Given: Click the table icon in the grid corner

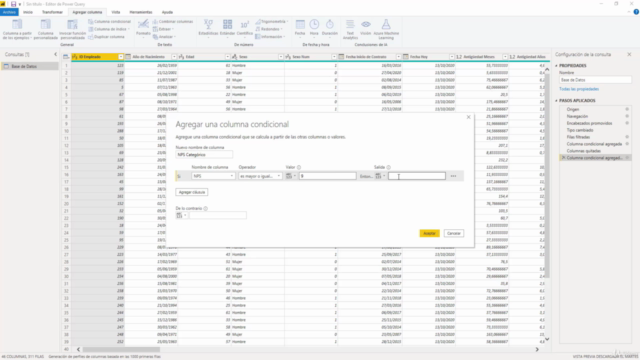Looking at the screenshot, I should 66,57.
